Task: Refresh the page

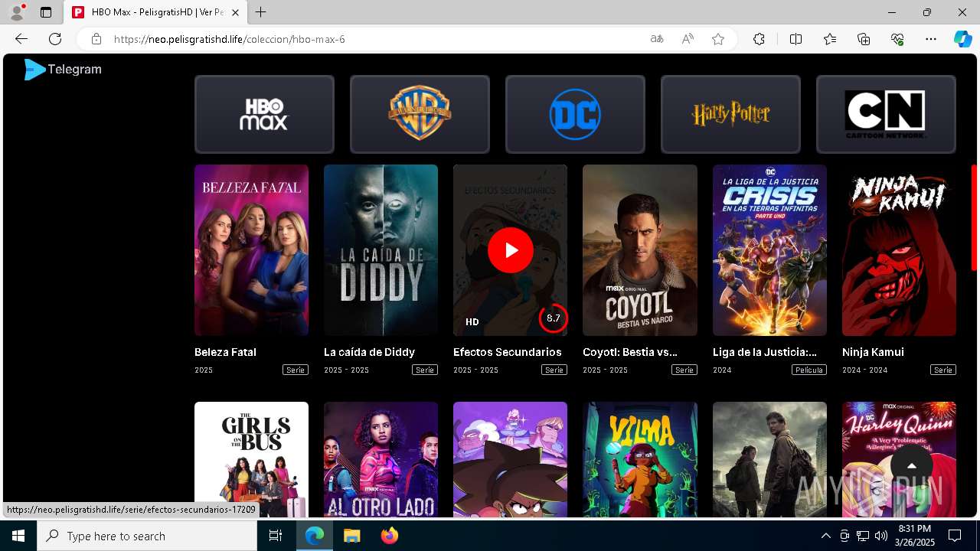Action: 55,39
